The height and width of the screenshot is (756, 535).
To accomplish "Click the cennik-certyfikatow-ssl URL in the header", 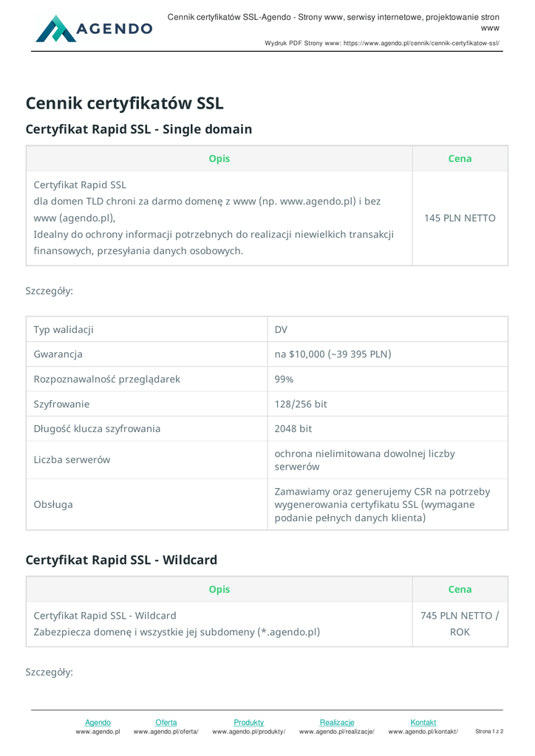I will [x=421, y=44].
